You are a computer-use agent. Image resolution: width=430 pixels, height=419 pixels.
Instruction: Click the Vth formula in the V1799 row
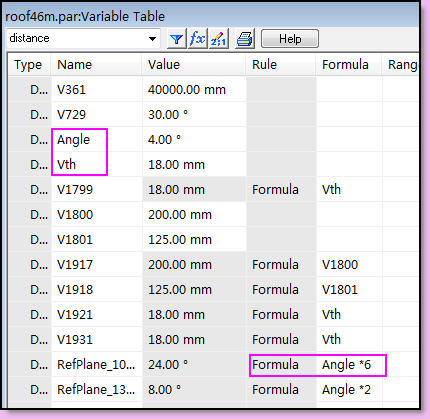click(x=349, y=190)
